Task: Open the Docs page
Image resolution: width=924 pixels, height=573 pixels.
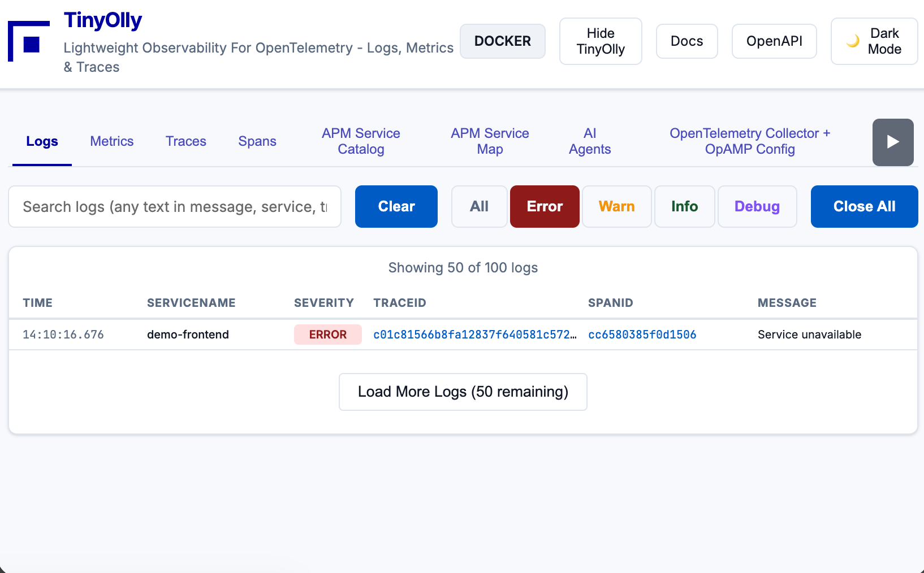Action: coord(686,41)
